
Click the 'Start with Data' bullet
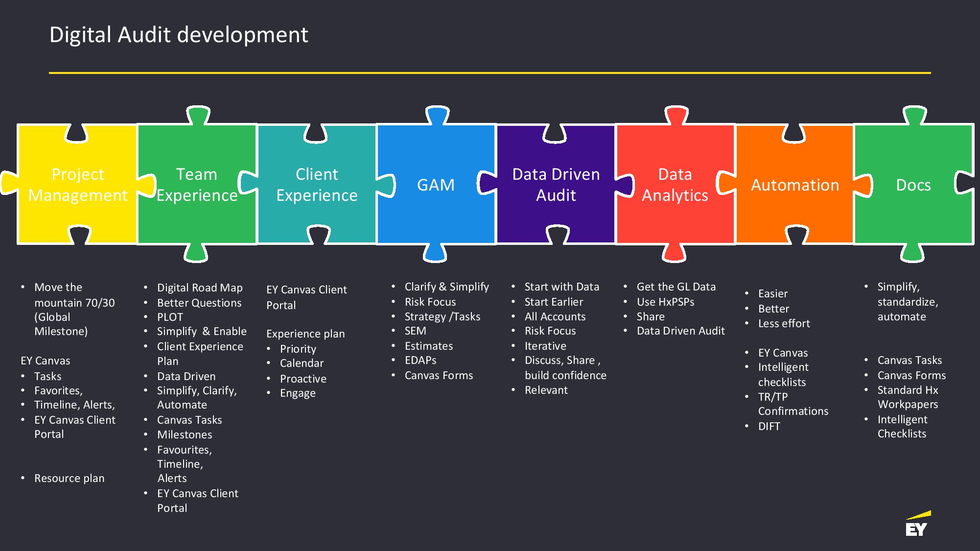[x=561, y=287]
